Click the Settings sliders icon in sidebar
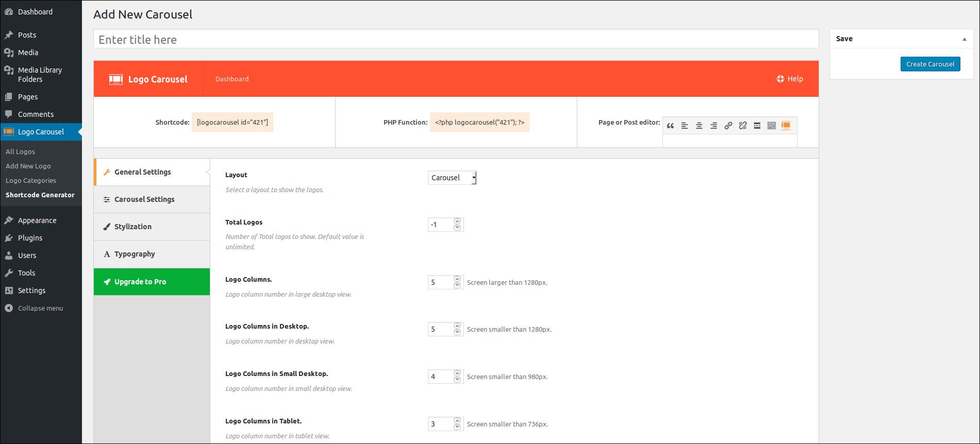The image size is (980, 444). pyautogui.click(x=9, y=291)
